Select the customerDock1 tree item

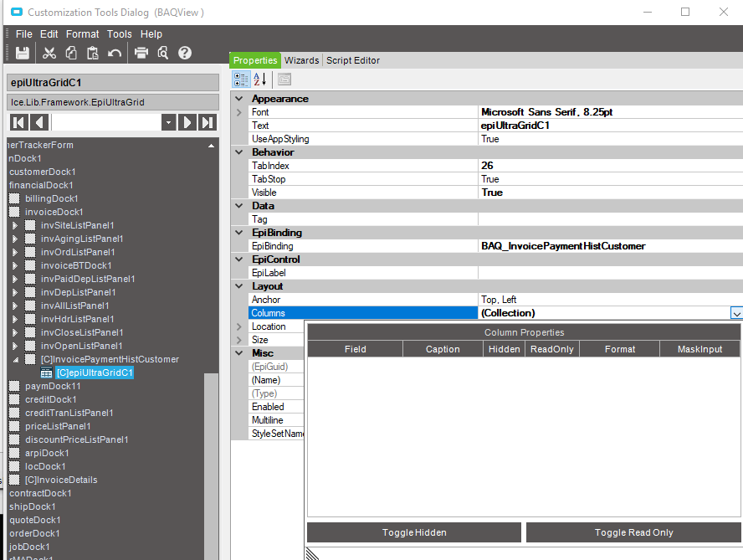[x=42, y=172]
